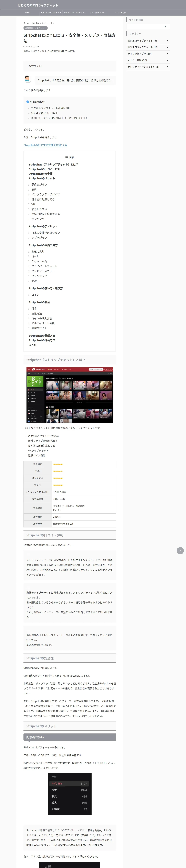186x868 pixels.
Task: Go to ホーム in the top navigation
Action: pos(28,12)
